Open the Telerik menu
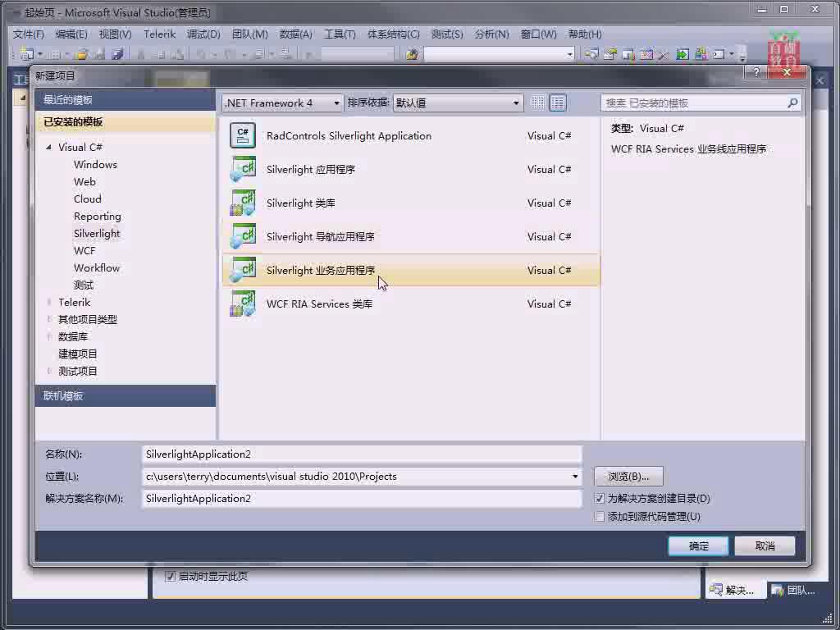 (160, 34)
